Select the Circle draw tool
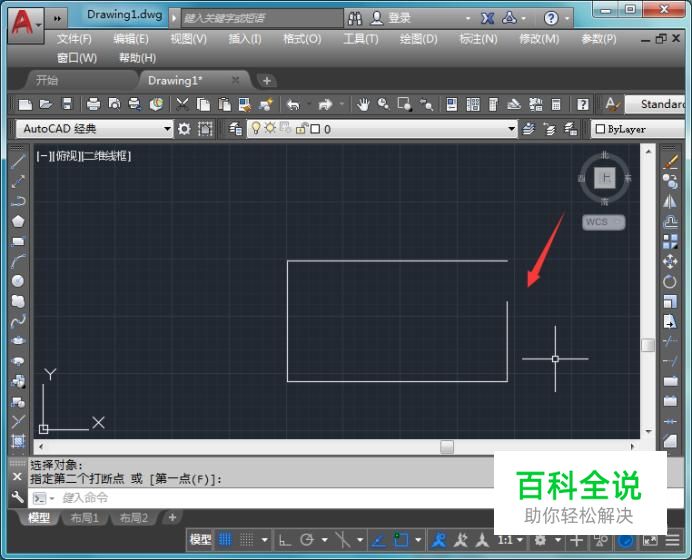 pos(18,281)
